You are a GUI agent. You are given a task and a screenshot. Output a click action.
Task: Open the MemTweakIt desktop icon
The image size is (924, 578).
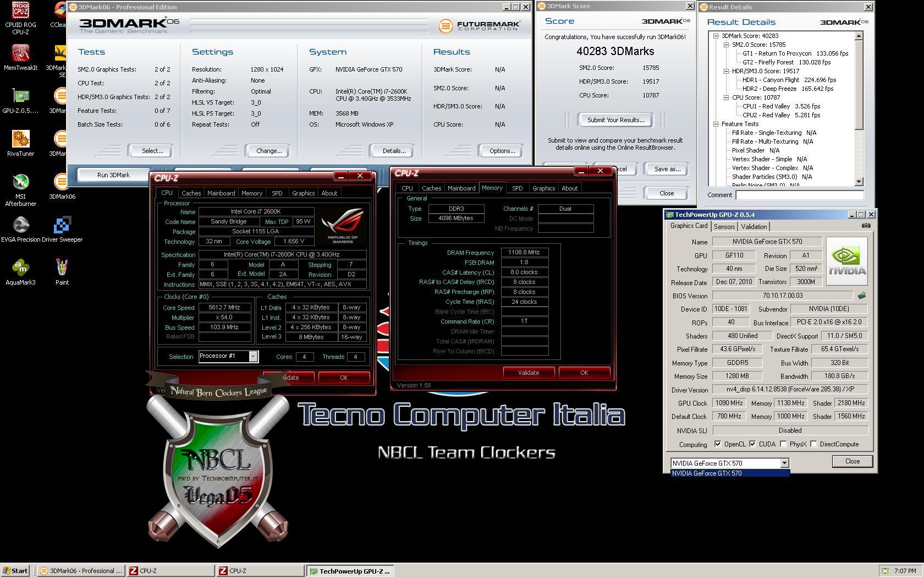[20, 58]
